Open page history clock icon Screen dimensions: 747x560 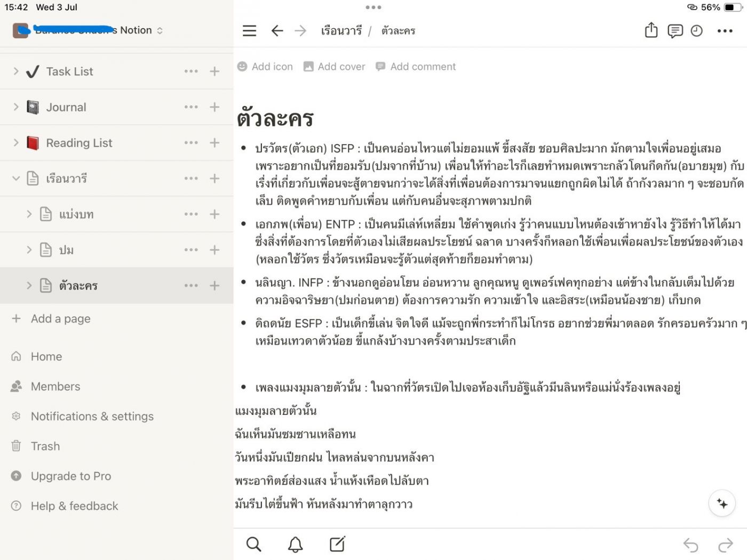[697, 31]
